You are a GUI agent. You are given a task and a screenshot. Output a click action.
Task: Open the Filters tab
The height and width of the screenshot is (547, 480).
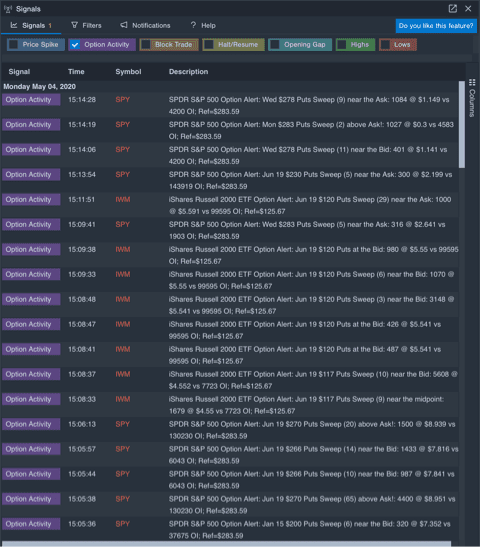click(x=86, y=25)
